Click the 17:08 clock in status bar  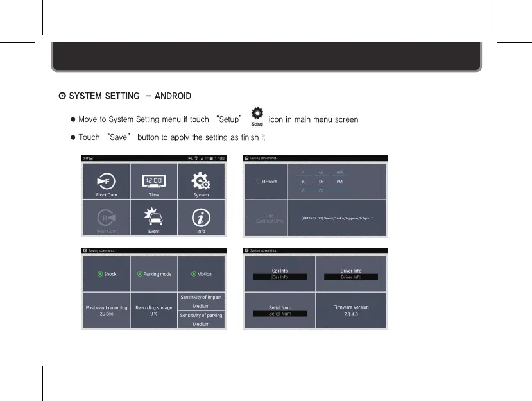pyautogui.click(x=219, y=158)
